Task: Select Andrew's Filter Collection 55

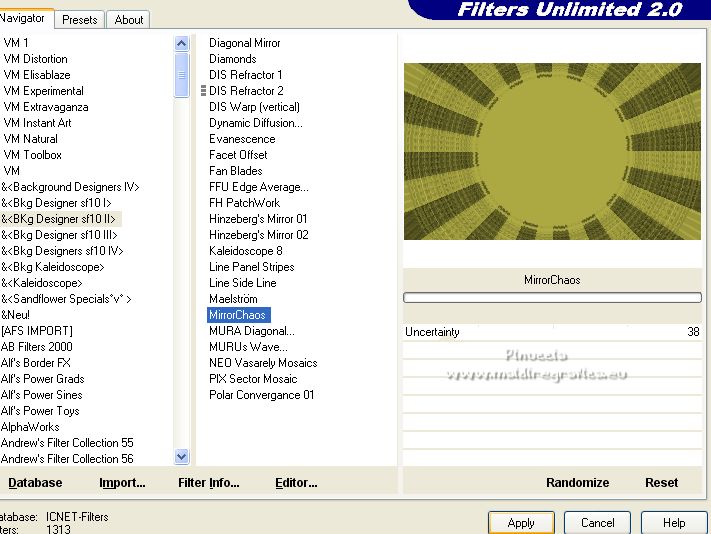Action: [x=67, y=442]
